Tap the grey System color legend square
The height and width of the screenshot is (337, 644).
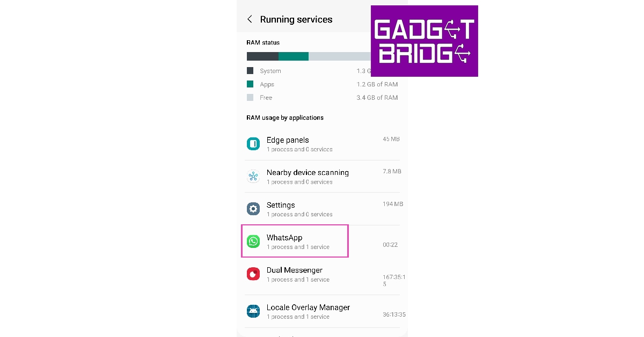pyautogui.click(x=250, y=71)
